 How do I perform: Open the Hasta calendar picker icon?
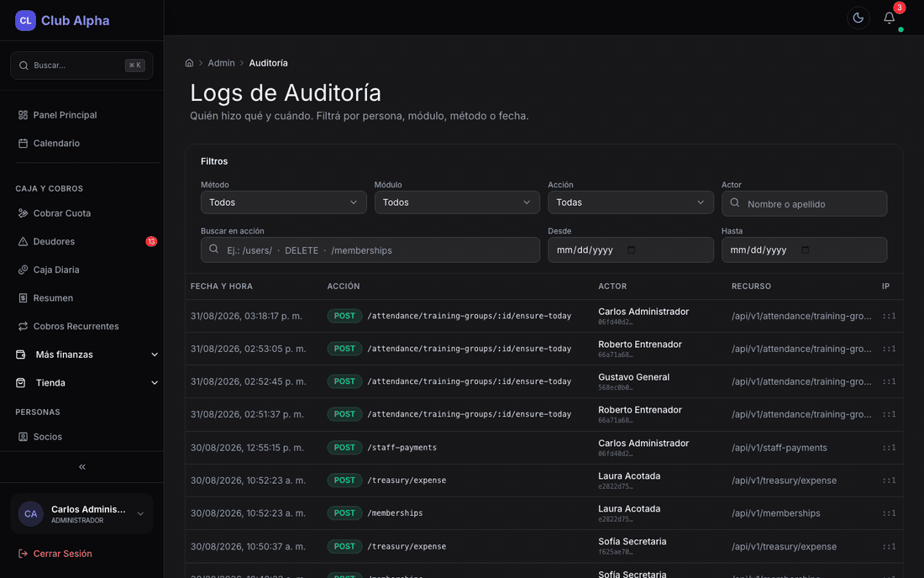pyautogui.click(x=805, y=250)
